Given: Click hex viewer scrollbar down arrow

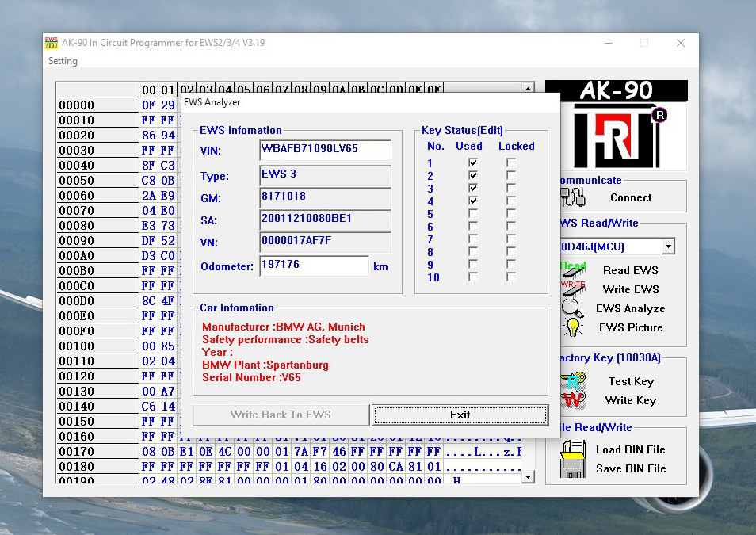Looking at the screenshot, I should 528,477.
